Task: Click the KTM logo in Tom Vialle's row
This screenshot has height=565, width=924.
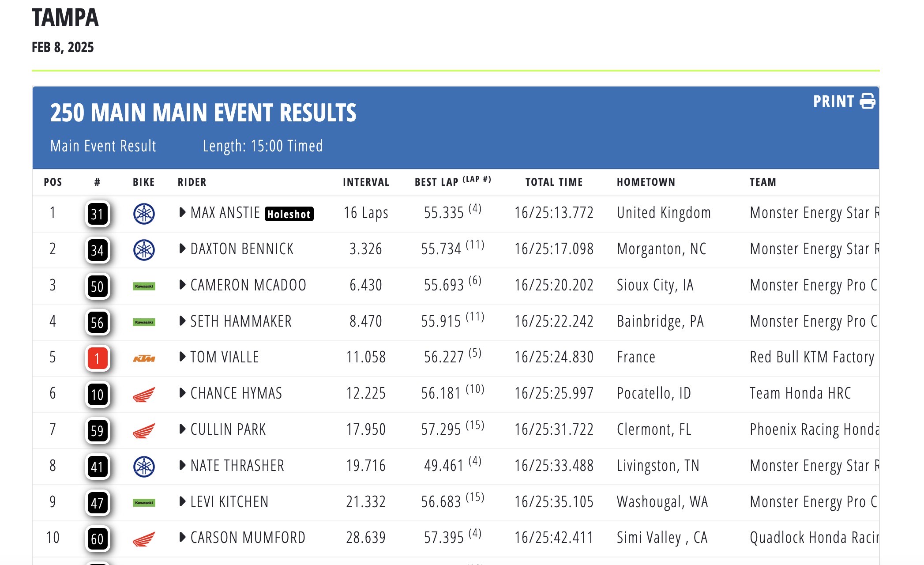Action: [x=144, y=358]
